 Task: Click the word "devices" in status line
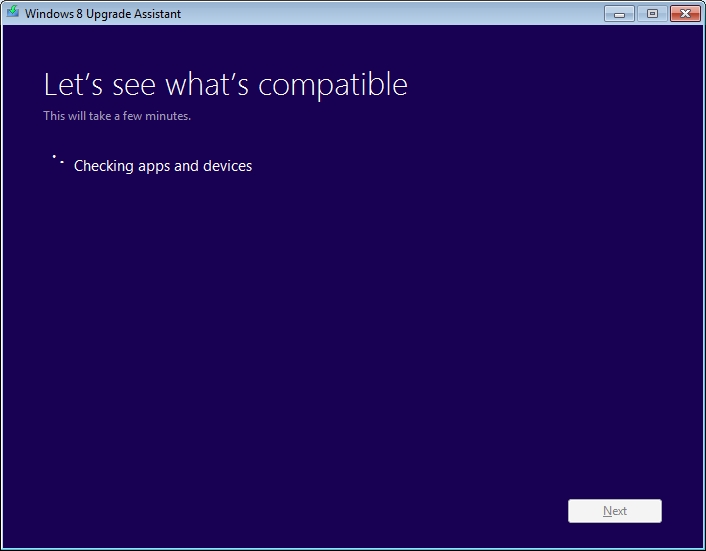coord(227,166)
